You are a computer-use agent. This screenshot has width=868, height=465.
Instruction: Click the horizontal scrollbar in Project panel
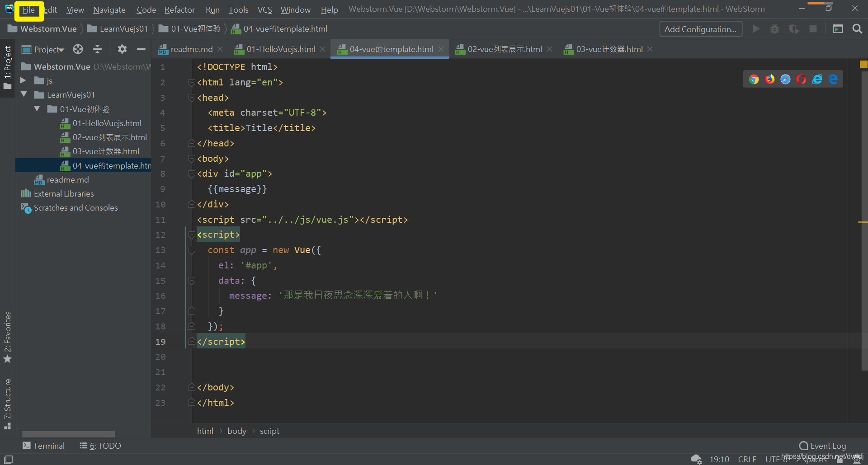pyautogui.click(x=68, y=434)
